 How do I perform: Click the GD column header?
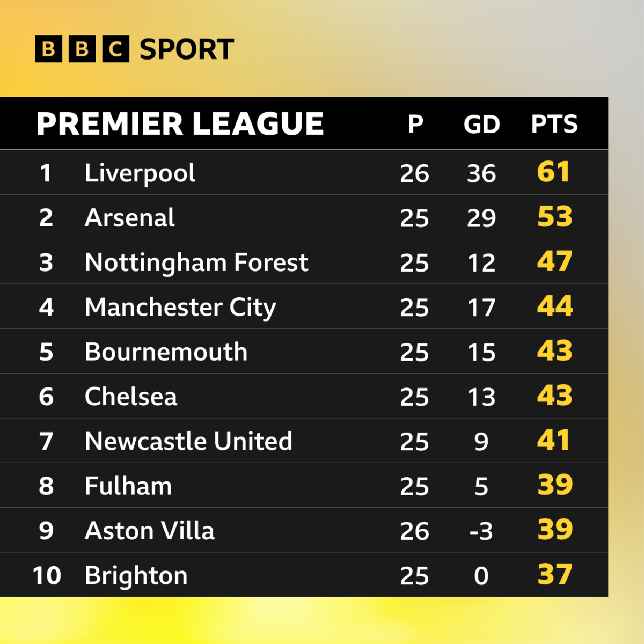[481, 125]
